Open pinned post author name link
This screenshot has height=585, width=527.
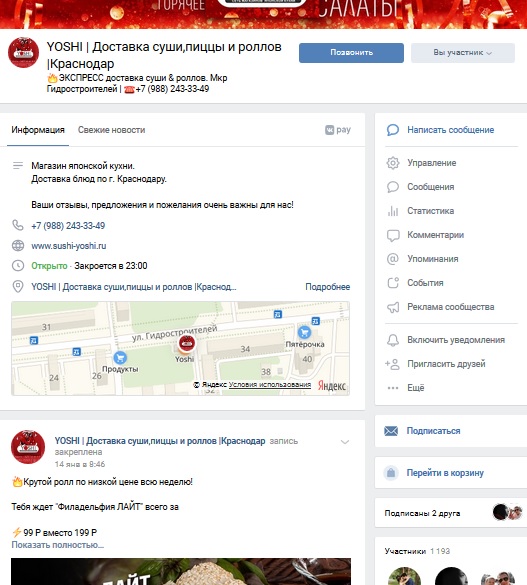(x=160, y=441)
